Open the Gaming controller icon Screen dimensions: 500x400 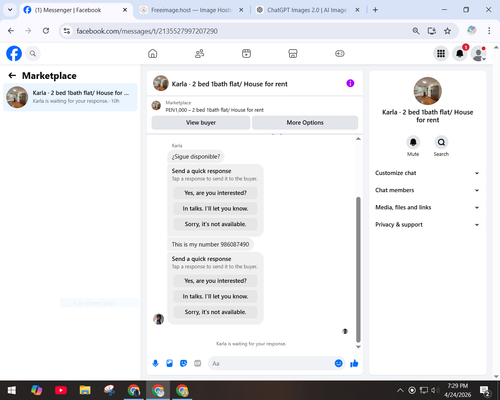[x=340, y=53]
